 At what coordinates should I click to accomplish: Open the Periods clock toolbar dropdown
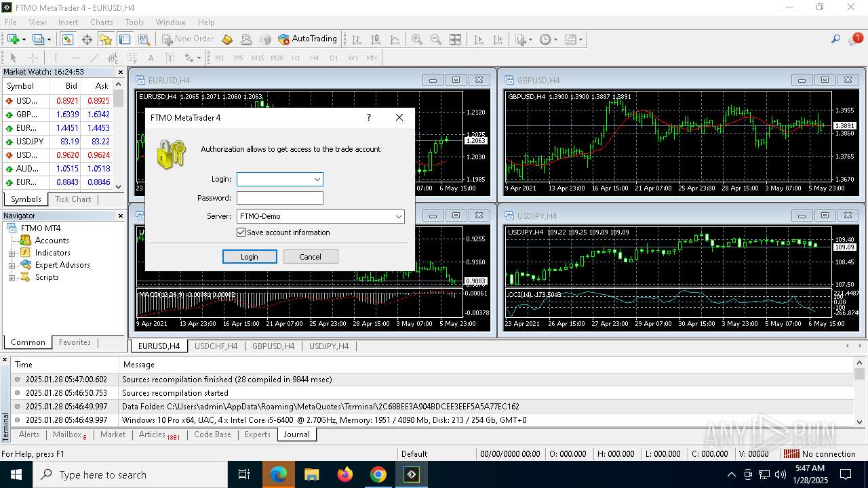pyautogui.click(x=548, y=39)
